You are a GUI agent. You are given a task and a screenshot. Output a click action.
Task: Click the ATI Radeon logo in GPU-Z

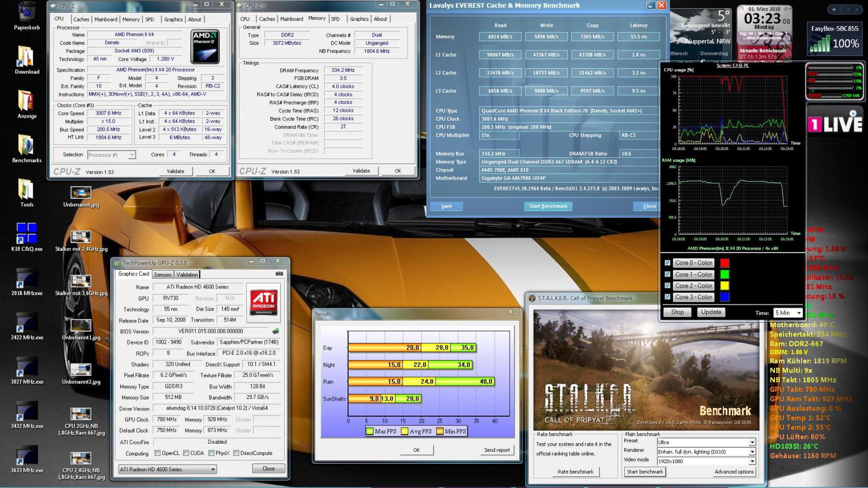(264, 302)
